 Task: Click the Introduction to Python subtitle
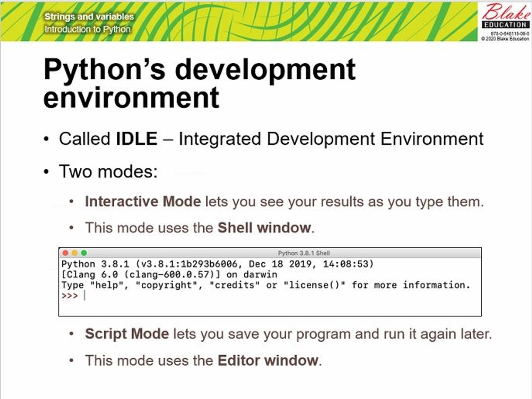[x=87, y=29]
